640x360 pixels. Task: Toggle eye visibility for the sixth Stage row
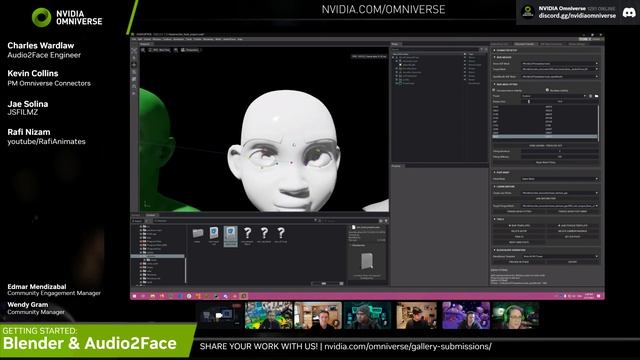[464, 76]
